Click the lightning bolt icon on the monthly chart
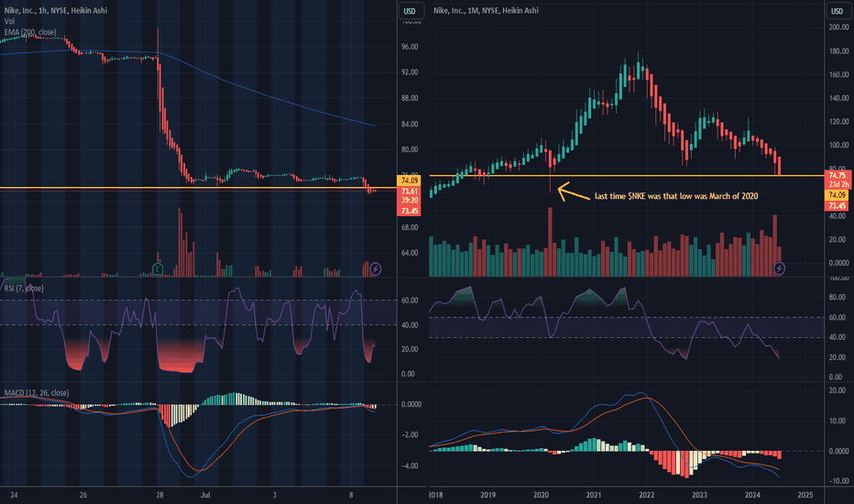Image resolution: width=854 pixels, height=504 pixels. [780, 268]
